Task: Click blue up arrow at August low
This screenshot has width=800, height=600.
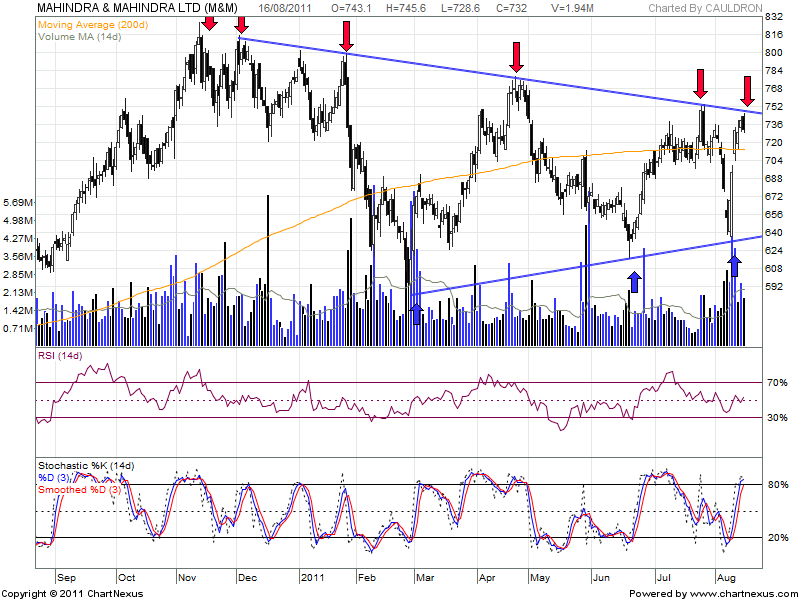Action: (x=734, y=264)
